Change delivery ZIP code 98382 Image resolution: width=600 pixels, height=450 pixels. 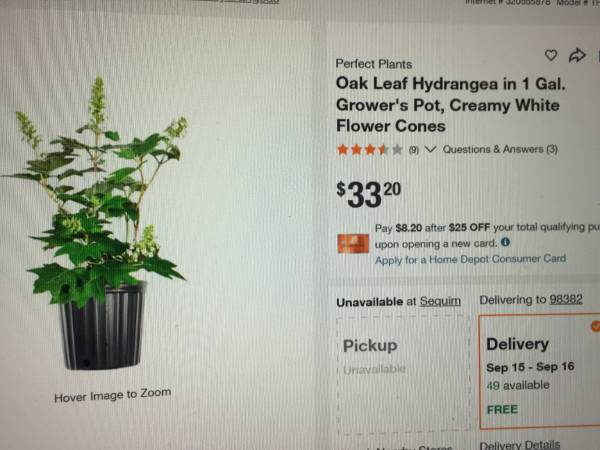[x=566, y=299]
